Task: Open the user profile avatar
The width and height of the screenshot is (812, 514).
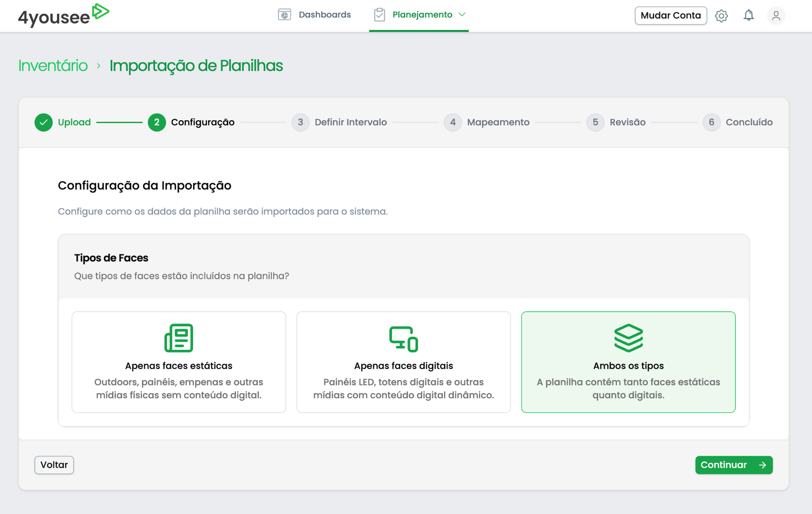Action: [776, 15]
